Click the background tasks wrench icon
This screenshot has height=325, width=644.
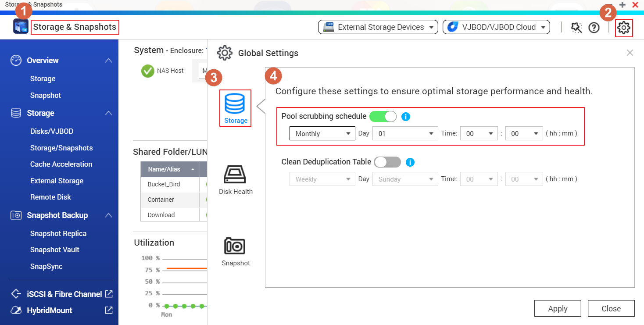(576, 28)
